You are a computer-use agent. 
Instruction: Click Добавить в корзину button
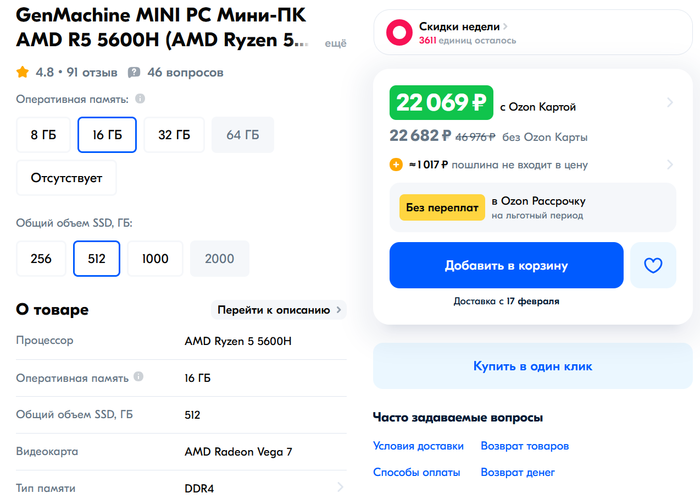(x=506, y=265)
